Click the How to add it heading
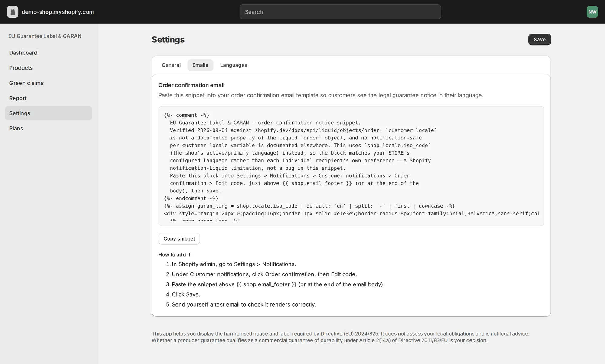This screenshot has width=605, height=364. 174,254
